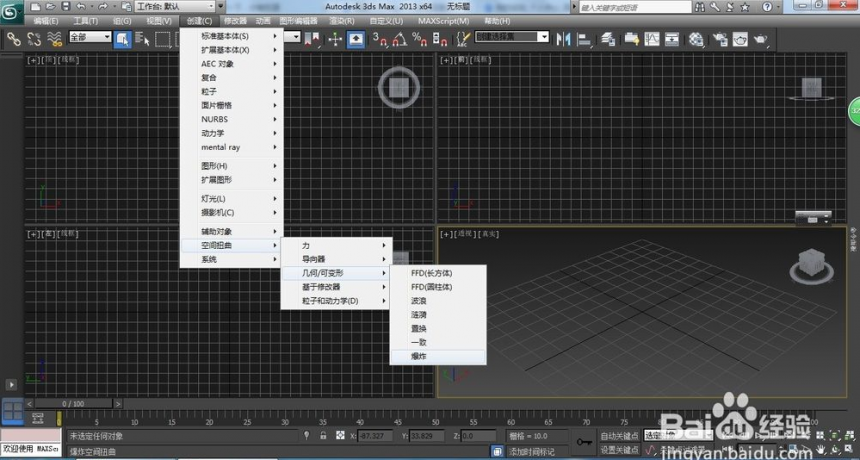Click the Redo arrow icon
This screenshot has height=460, width=860.
pyautogui.click(x=103, y=7)
